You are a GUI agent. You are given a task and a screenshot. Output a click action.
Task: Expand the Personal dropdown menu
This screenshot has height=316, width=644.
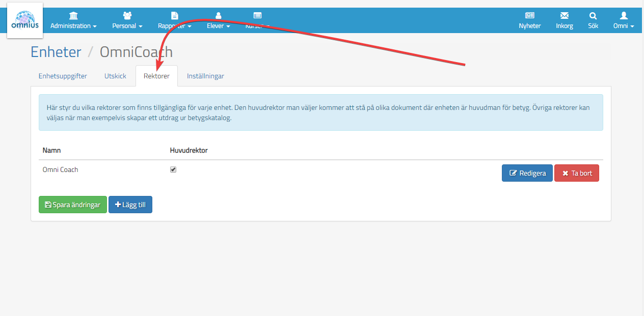[x=127, y=26]
